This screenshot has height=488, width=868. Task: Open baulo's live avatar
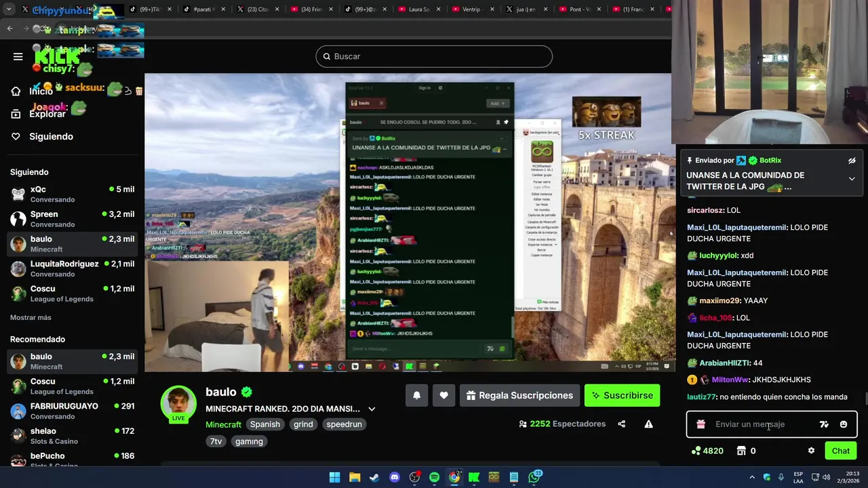click(x=178, y=404)
